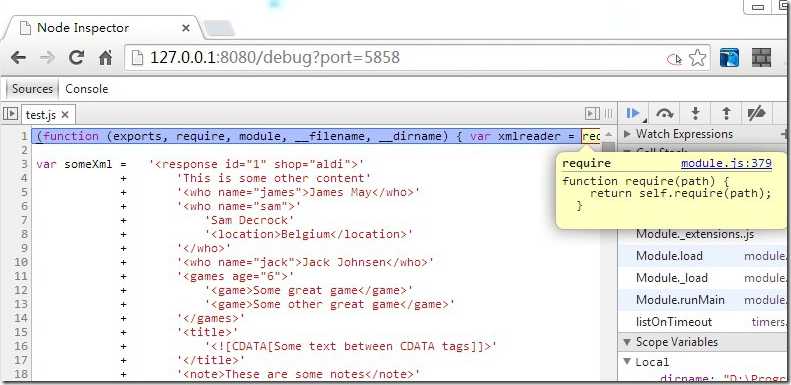Screen dimensions: 791x385
Task: Click the editor scrollbar up arrow
Action: pos(608,134)
